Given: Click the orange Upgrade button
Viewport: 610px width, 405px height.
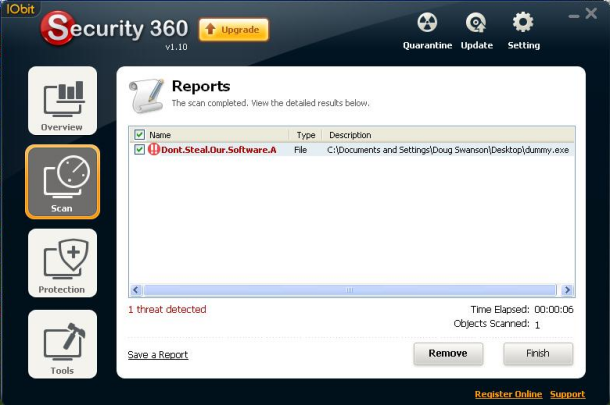Looking at the screenshot, I should tap(233, 30).
